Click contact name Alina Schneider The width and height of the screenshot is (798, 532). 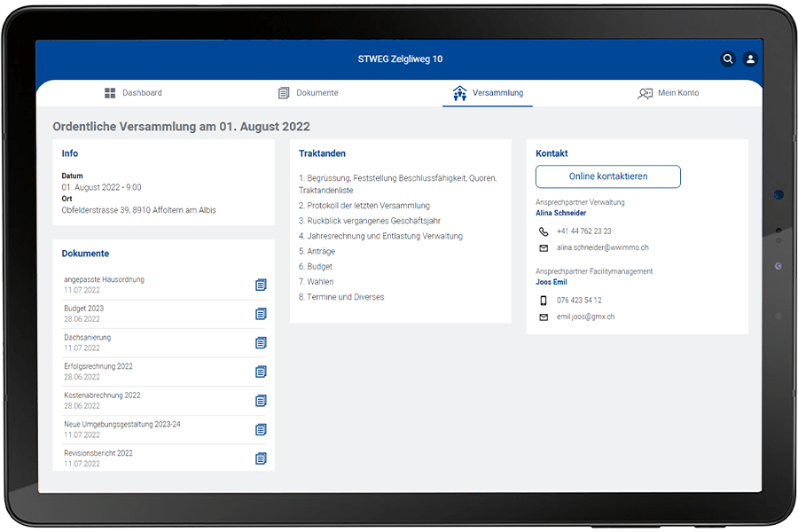click(x=560, y=214)
